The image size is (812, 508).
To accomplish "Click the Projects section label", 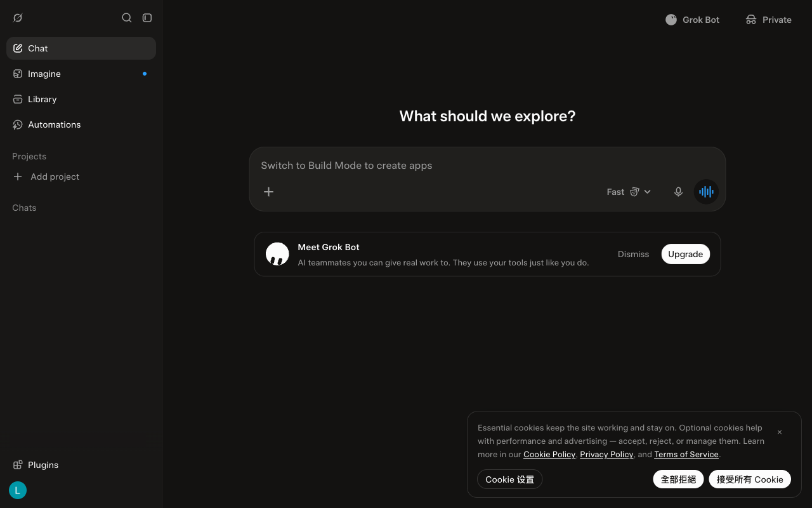I will [x=29, y=156].
